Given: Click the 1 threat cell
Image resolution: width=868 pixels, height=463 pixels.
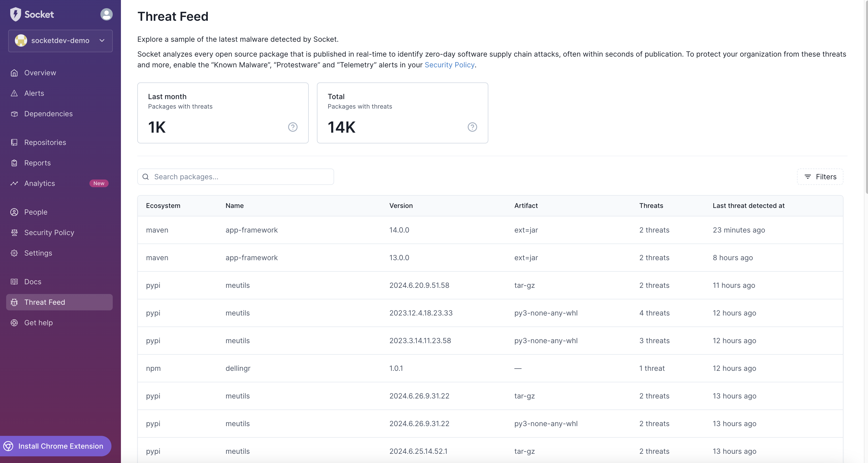Looking at the screenshot, I should tap(652, 368).
